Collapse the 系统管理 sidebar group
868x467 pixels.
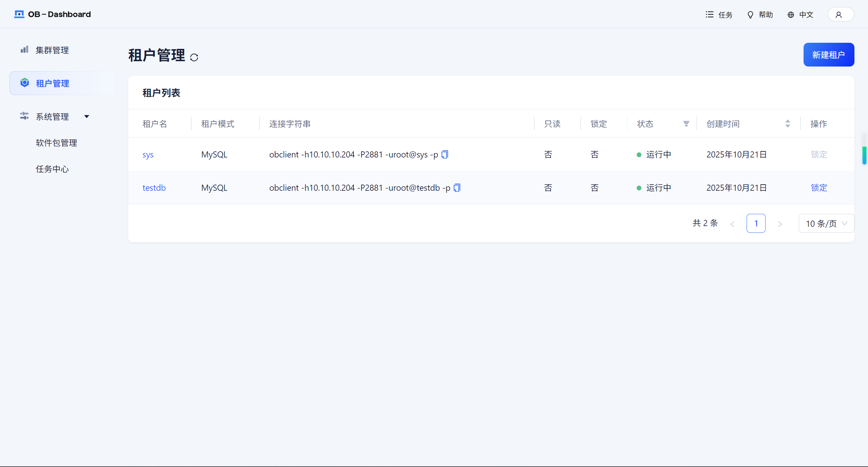(86, 116)
